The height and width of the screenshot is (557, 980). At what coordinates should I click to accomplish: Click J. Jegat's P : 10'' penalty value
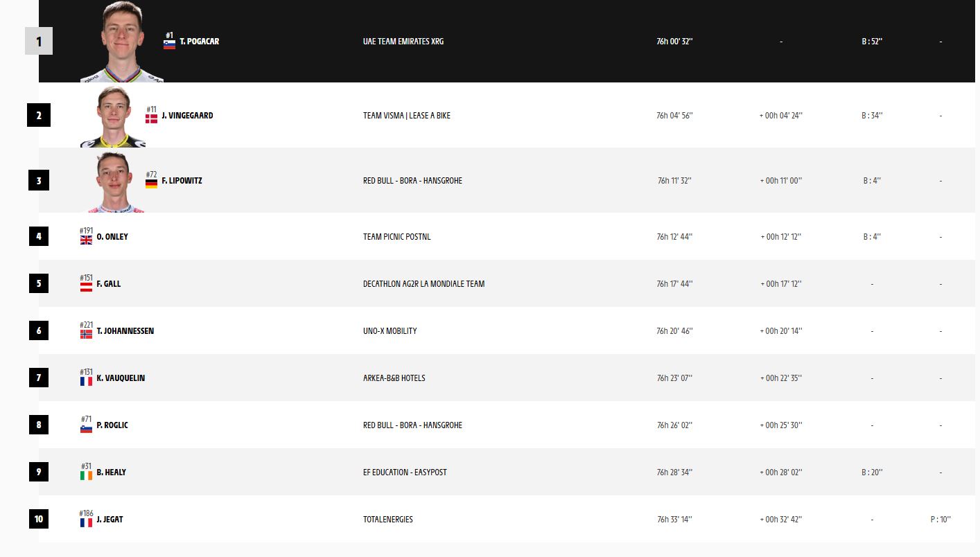[940, 520]
